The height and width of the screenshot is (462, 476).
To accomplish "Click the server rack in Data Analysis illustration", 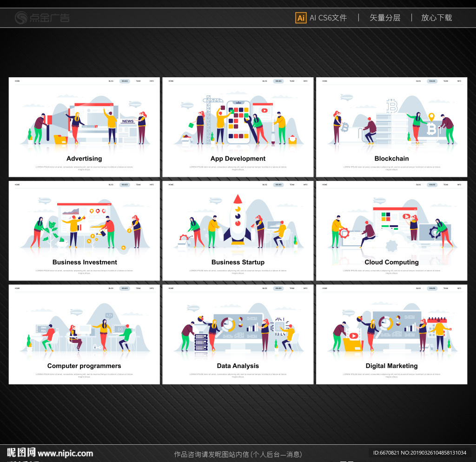I will click(201, 342).
